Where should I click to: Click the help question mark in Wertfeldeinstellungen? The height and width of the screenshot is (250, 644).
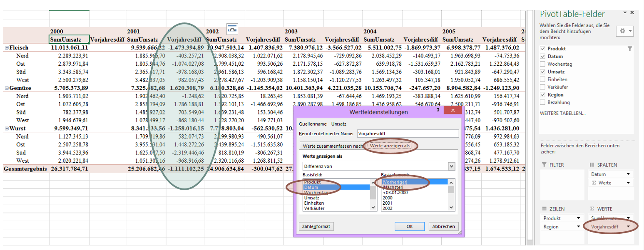tap(438, 110)
